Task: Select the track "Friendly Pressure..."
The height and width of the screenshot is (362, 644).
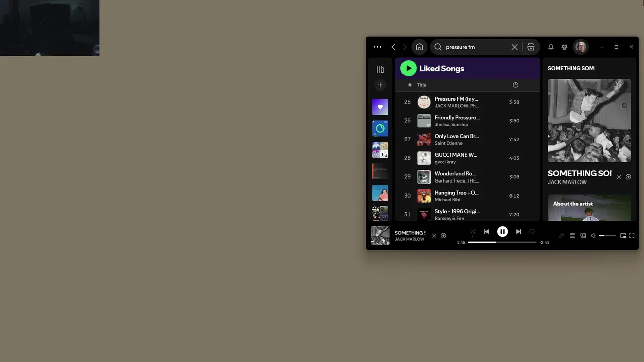Action: (x=457, y=117)
